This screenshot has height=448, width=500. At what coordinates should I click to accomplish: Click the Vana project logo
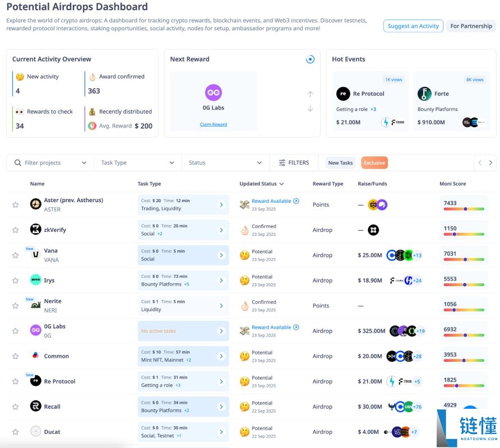(x=36, y=255)
